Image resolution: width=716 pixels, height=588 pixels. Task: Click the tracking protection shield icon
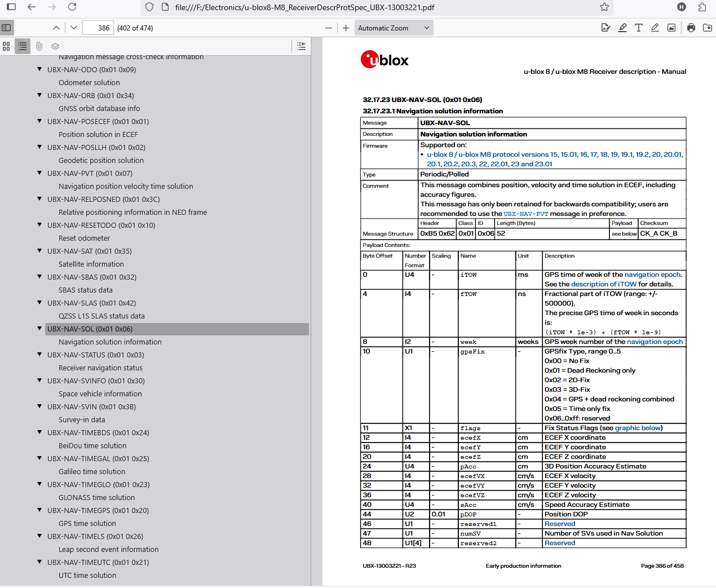pyautogui.click(x=149, y=7)
